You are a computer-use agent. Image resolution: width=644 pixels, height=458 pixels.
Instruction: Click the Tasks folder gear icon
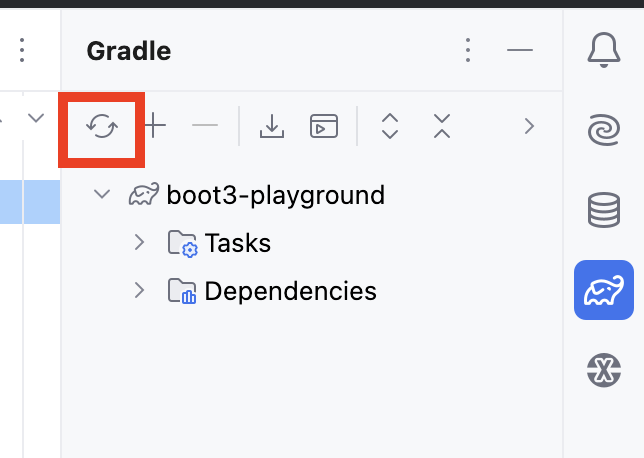183,244
